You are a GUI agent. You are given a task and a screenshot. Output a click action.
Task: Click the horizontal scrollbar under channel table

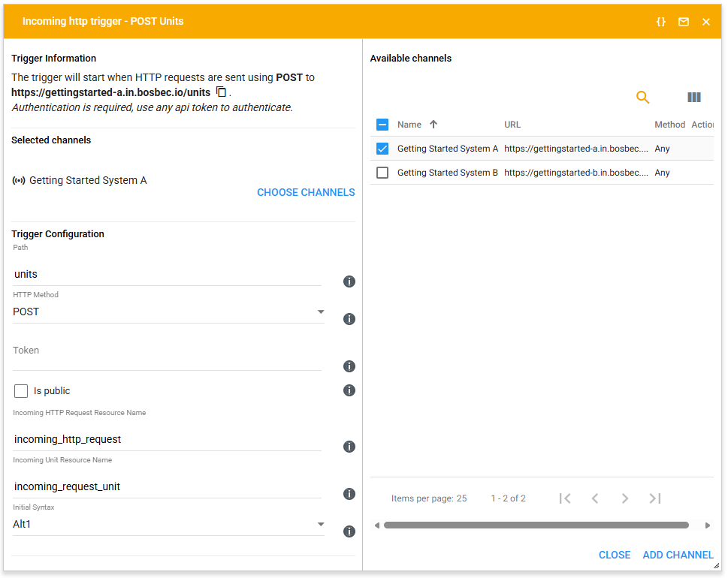click(x=536, y=525)
